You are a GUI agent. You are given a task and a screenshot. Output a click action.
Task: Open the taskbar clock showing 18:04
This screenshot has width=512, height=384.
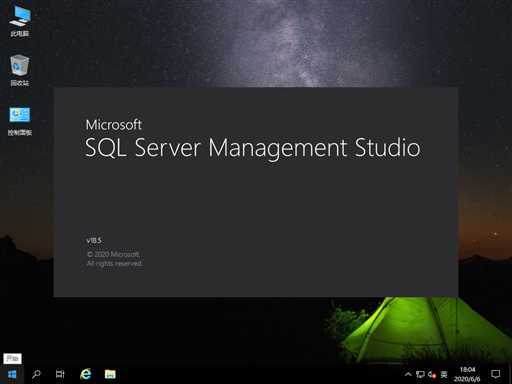click(467, 374)
